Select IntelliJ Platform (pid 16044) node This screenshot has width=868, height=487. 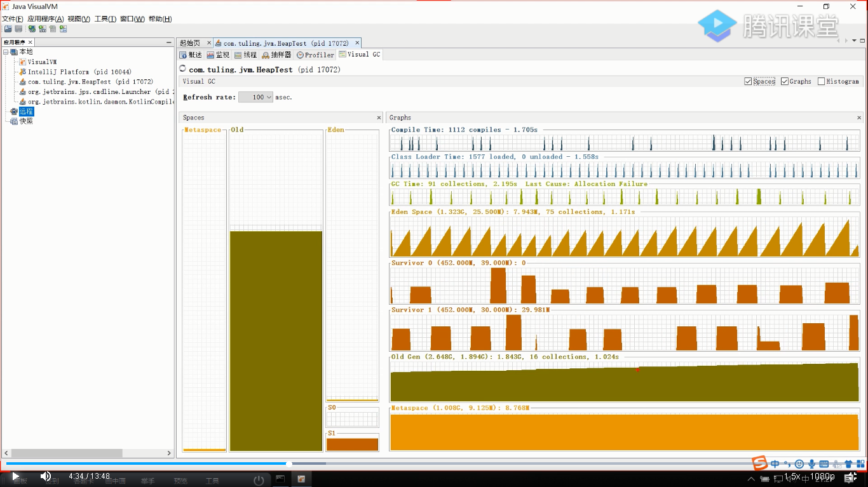[79, 72]
